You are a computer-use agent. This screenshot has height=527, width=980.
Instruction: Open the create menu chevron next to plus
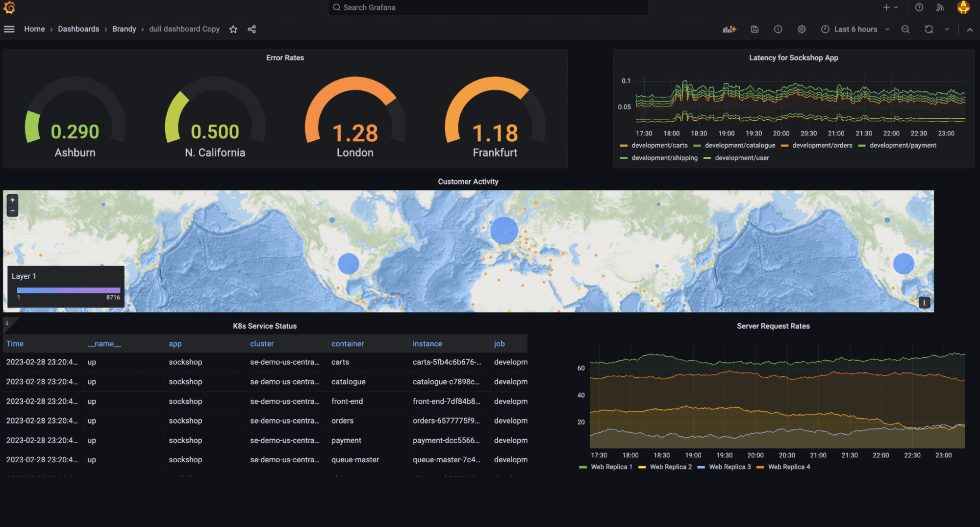pos(895,7)
